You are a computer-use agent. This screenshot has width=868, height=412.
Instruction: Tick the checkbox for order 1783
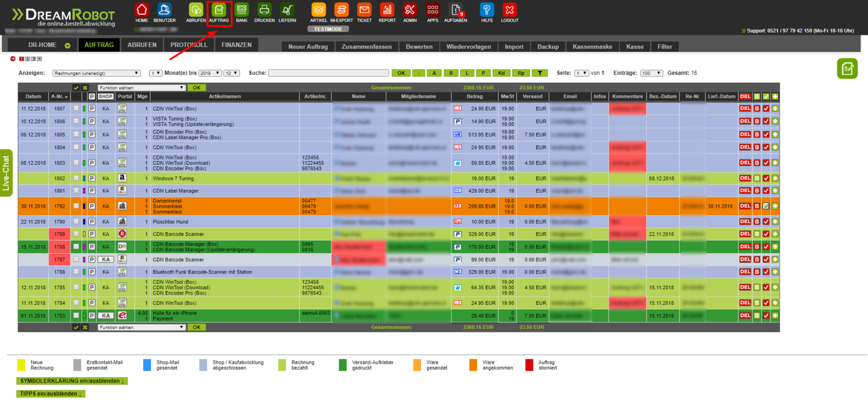76,315
